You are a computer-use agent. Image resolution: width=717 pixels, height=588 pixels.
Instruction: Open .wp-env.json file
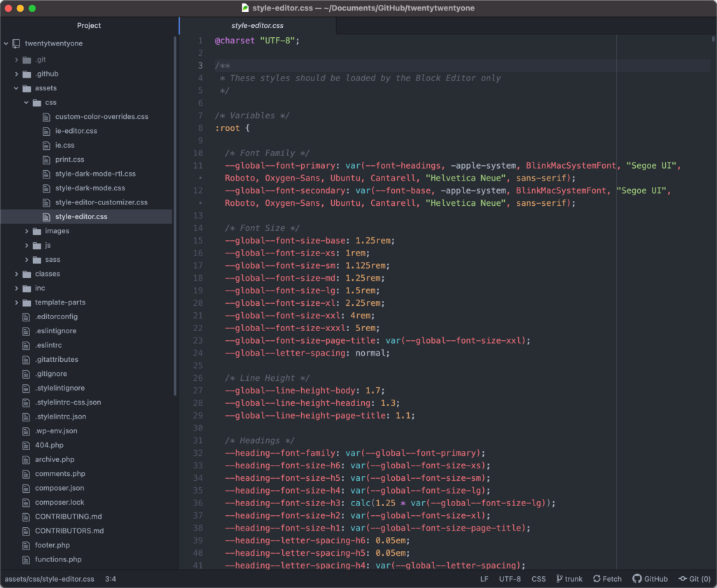pos(56,430)
